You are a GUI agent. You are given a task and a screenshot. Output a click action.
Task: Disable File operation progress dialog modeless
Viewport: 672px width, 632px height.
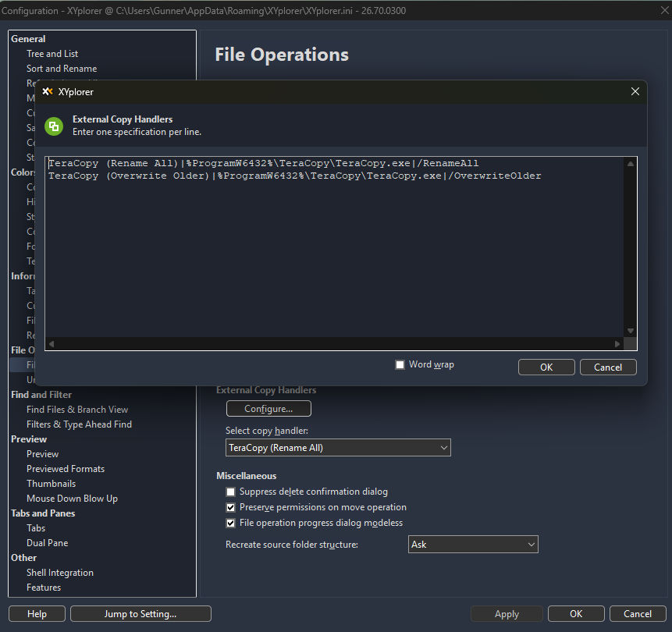[230, 523]
